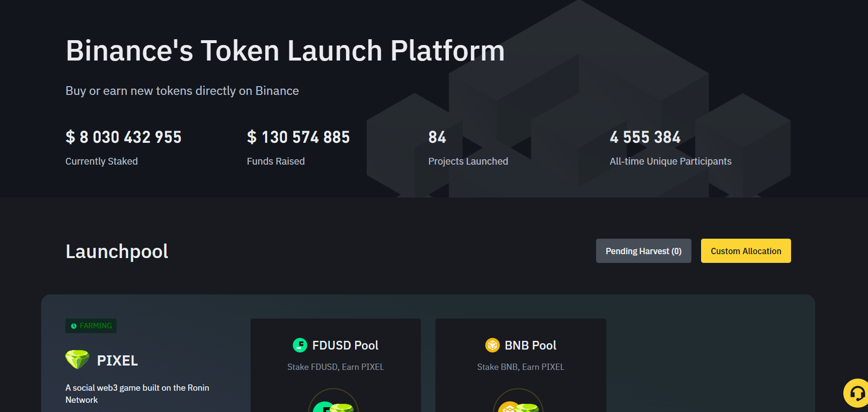Screen dimensions: 868x412
Task: Select the FARMING status label text
Action: tap(96, 326)
